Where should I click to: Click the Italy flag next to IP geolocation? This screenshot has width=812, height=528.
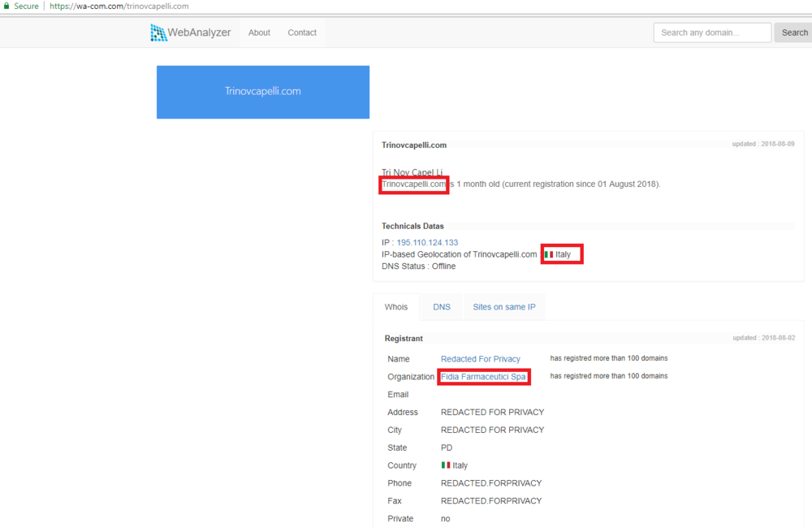click(549, 255)
